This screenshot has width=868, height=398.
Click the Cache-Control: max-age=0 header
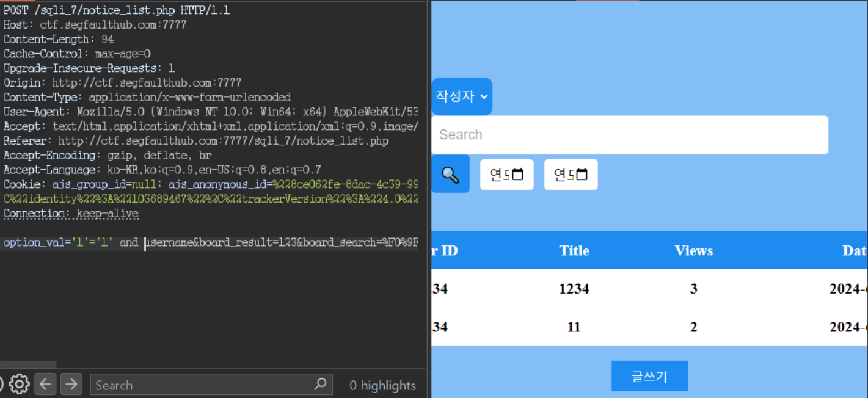pyautogui.click(x=77, y=54)
